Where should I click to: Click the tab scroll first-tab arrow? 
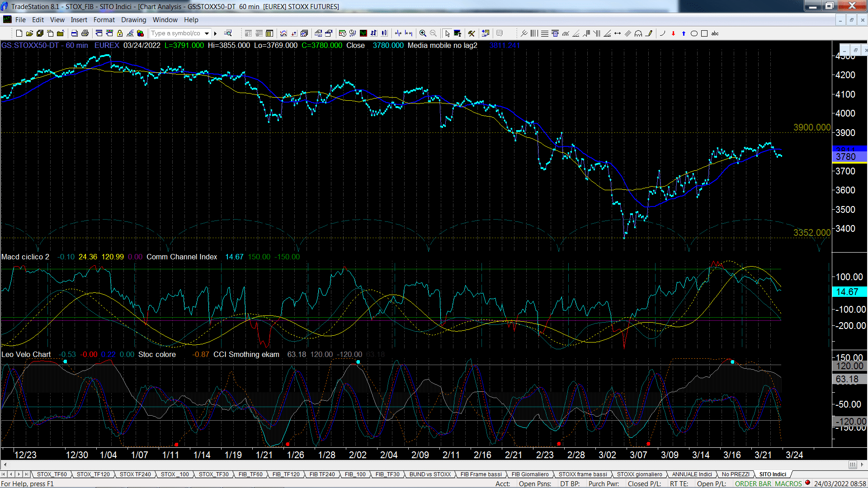(x=4, y=474)
